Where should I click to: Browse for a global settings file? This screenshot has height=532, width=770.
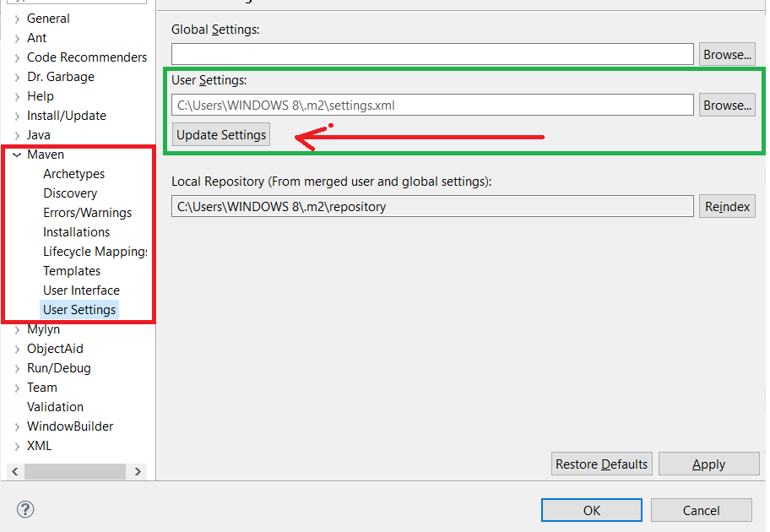pyautogui.click(x=727, y=53)
